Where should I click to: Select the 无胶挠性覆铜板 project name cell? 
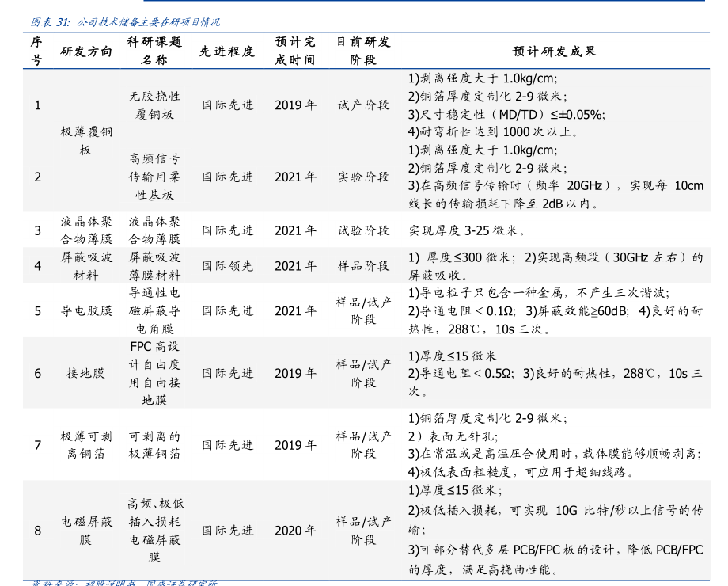pos(154,105)
